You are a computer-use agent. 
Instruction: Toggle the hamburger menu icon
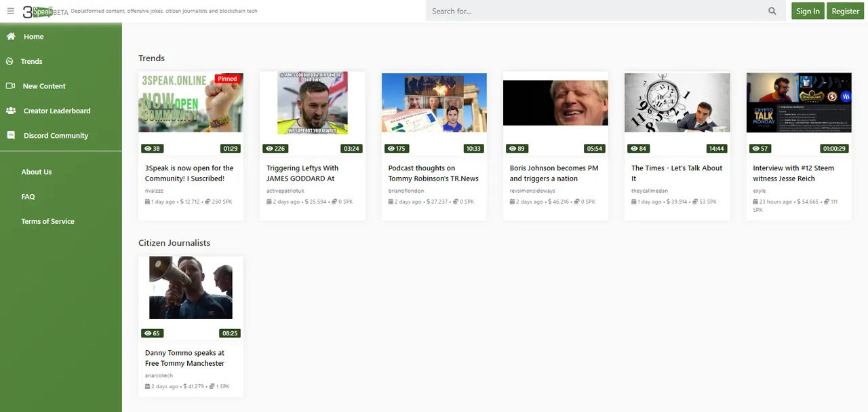10,11
